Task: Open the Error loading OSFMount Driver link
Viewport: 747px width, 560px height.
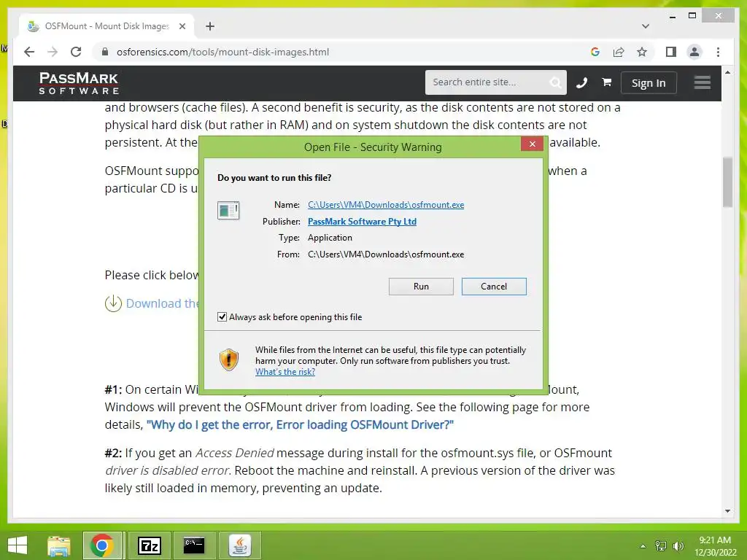Action: point(300,425)
